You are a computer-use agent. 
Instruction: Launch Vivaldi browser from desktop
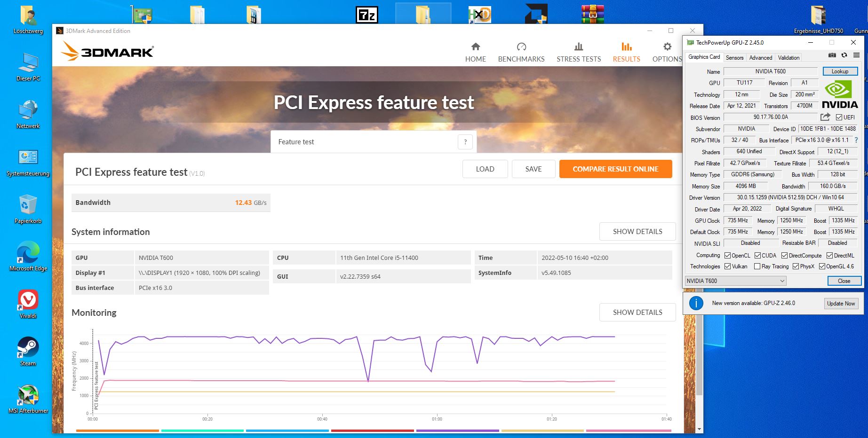click(x=28, y=305)
